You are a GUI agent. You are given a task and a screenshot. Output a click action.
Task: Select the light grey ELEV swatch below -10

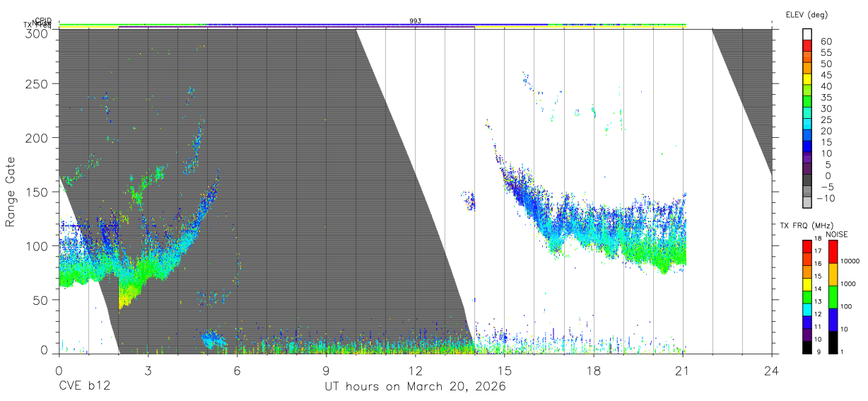(x=807, y=204)
